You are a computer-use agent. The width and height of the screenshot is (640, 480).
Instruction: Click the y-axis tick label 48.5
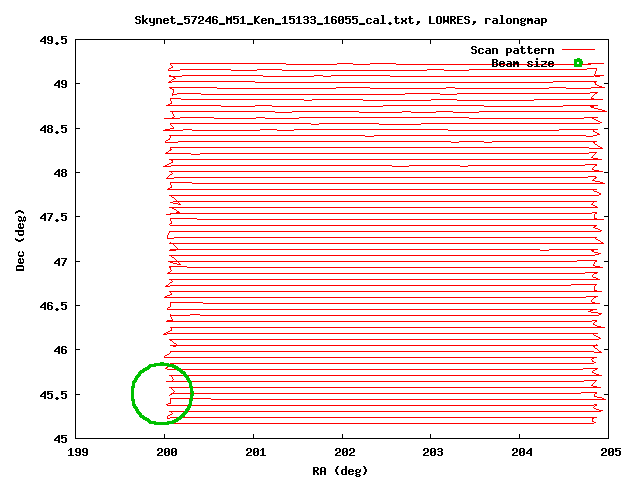(x=53, y=129)
